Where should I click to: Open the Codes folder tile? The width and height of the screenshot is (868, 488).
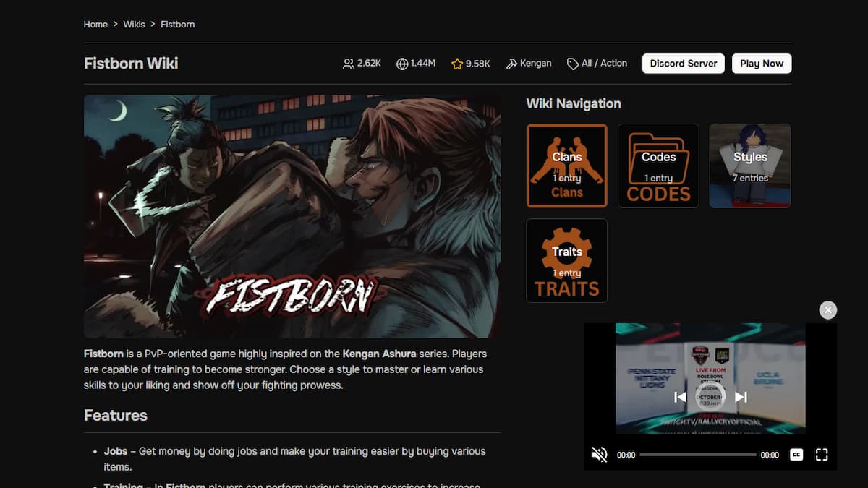658,166
